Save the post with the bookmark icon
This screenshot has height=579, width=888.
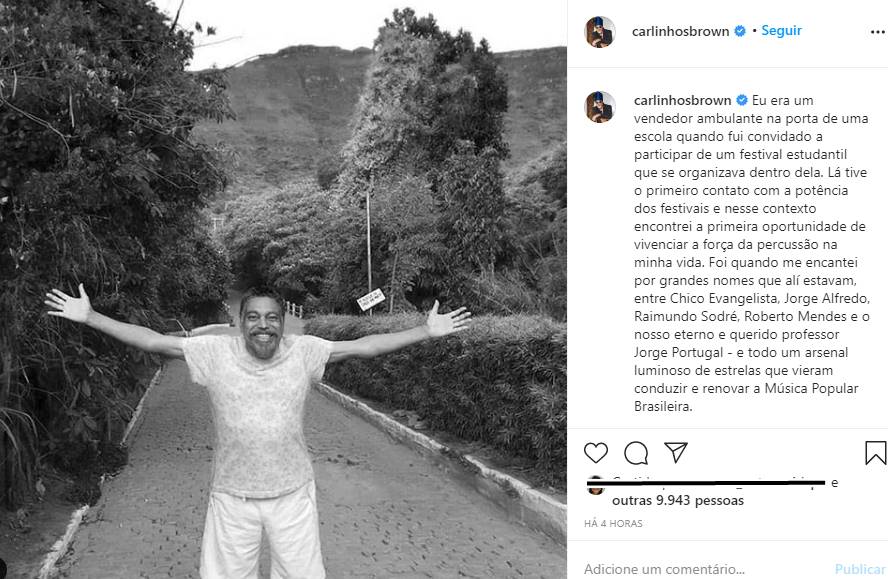(x=875, y=453)
